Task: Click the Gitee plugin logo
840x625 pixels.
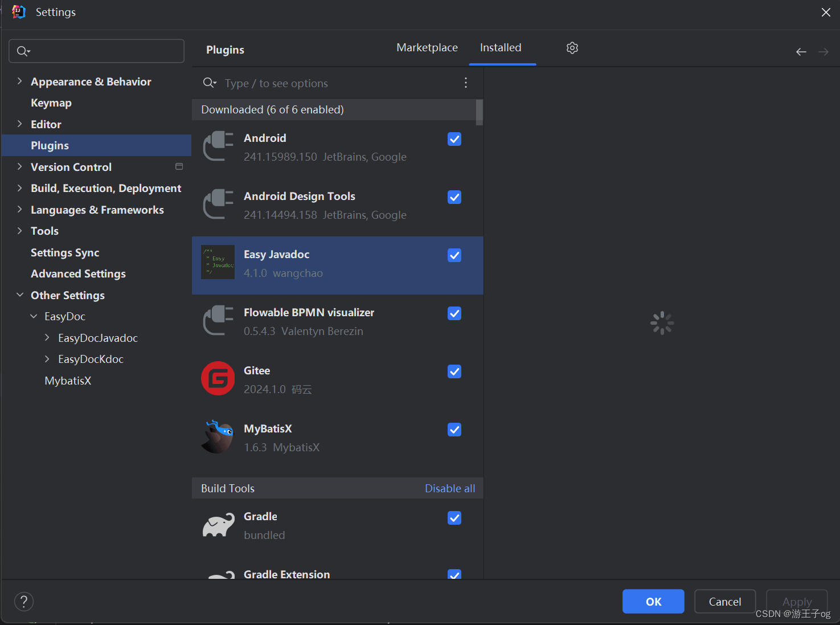Action: pyautogui.click(x=218, y=378)
